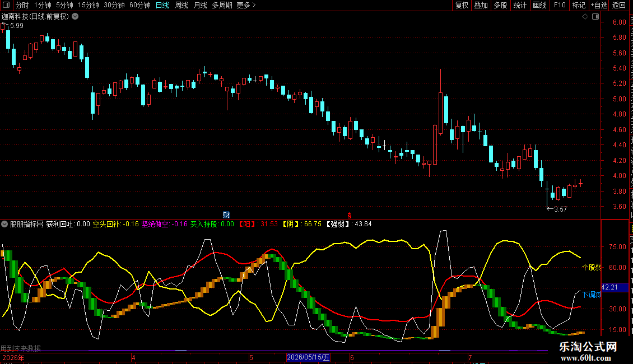Switch to 周线 weekly chart
The width and height of the screenshot is (633, 364).
(x=181, y=5)
